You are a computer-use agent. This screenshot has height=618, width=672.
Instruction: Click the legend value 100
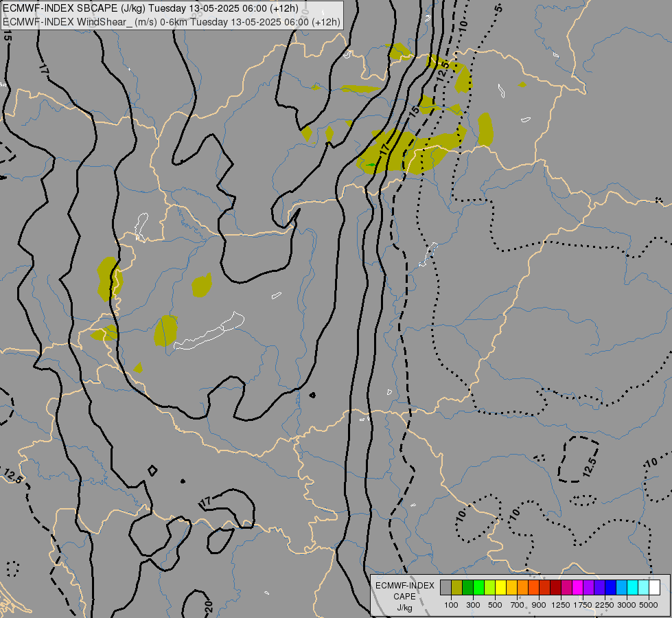[x=451, y=605]
